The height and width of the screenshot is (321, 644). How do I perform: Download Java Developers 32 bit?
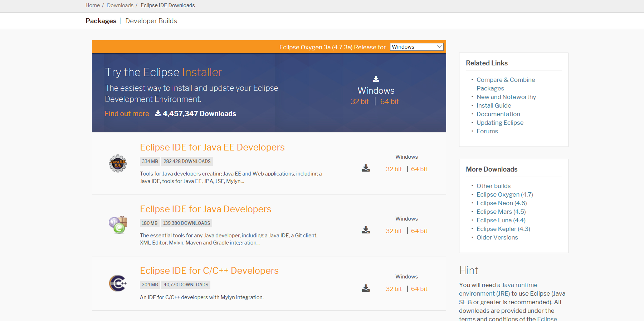394,231
